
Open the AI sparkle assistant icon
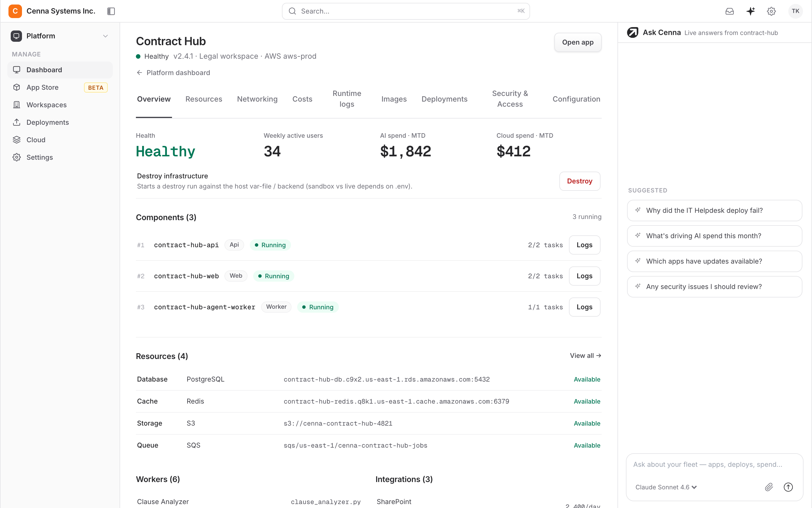tap(751, 11)
